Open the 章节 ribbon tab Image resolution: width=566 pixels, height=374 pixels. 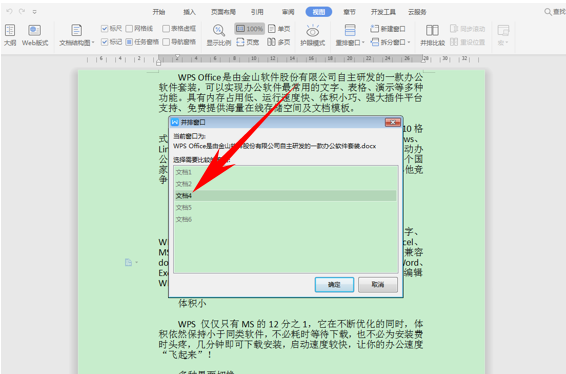(349, 12)
